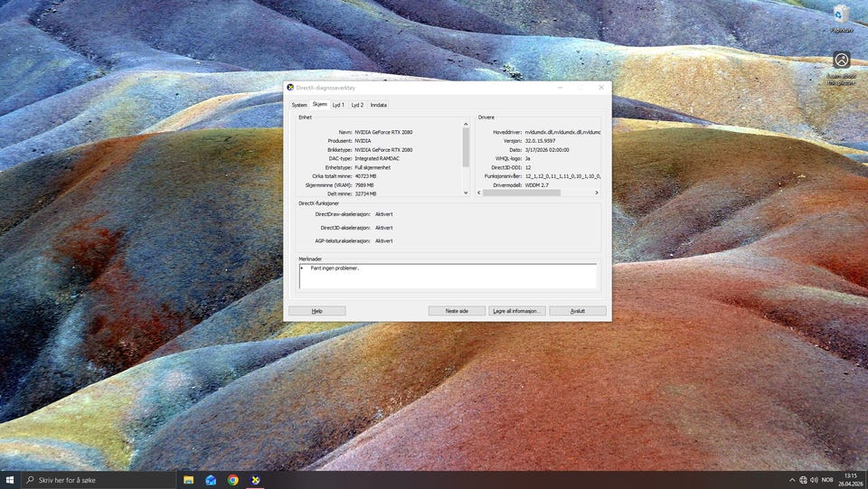
Task: Click the VRAM value 7989 MB
Action: coord(364,185)
